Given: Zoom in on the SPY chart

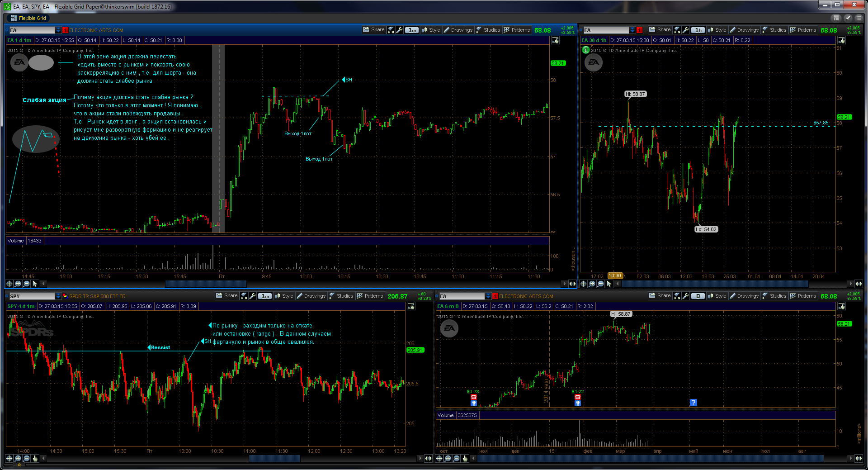Looking at the screenshot, I should click(18, 458).
